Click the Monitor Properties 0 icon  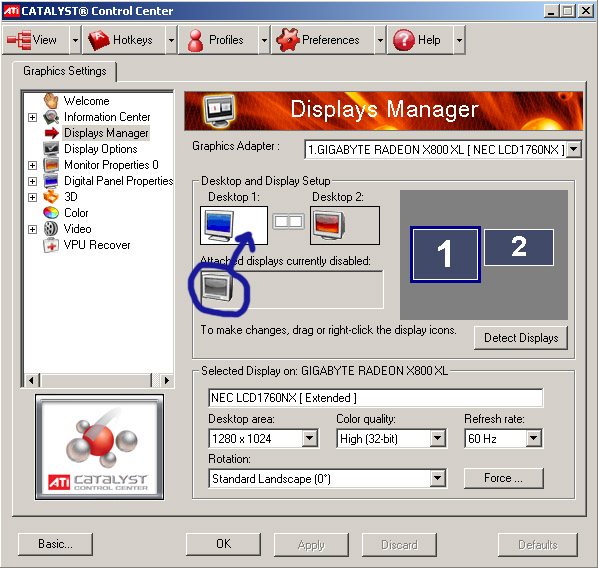pos(51,165)
